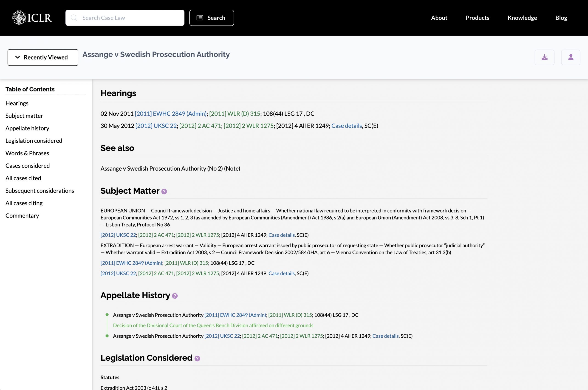588x390 pixels.
Task: Open the About menu
Action: pyautogui.click(x=439, y=18)
